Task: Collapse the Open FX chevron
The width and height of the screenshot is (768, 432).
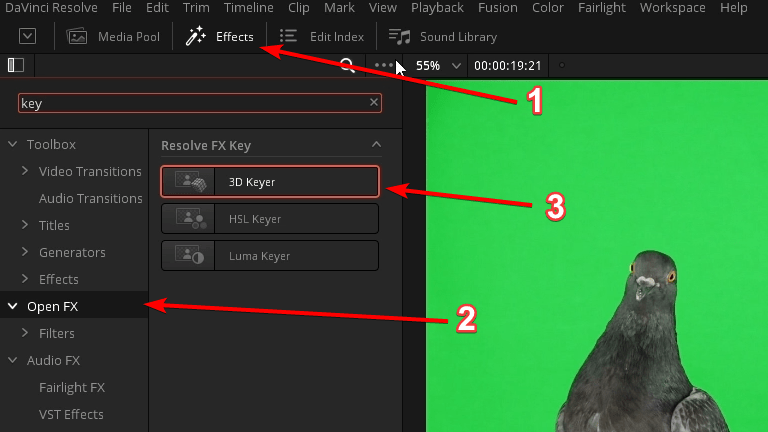Action: (13, 306)
